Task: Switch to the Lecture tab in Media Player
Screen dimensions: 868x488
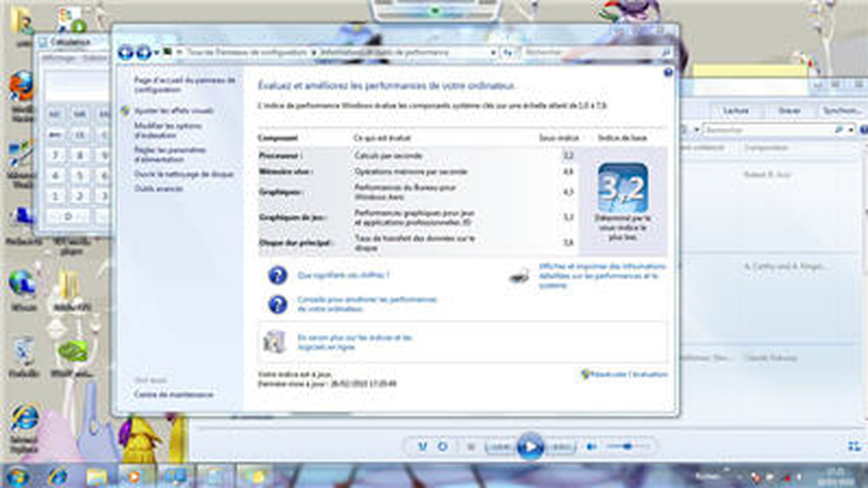Action: point(736,111)
